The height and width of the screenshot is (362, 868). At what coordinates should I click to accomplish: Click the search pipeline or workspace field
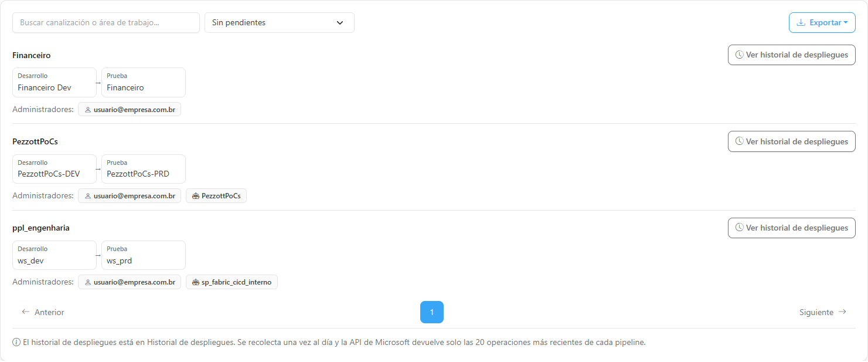[106, 22]
